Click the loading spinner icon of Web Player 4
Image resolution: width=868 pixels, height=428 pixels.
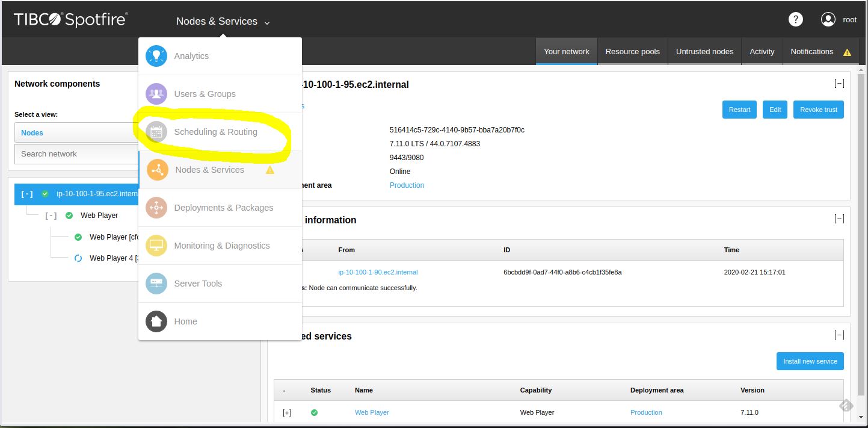(x=78, y=258)
